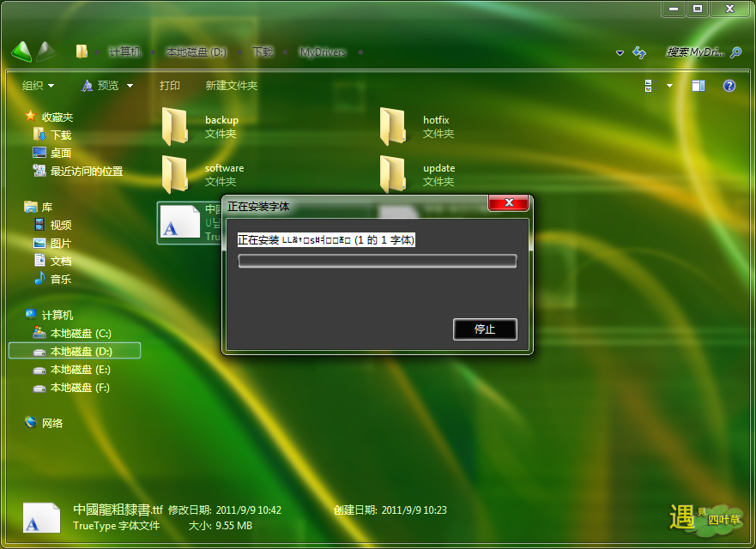Open 桌面 in the navigation pane
This screenshot has height=549, width=756.
tap(61, 154)
